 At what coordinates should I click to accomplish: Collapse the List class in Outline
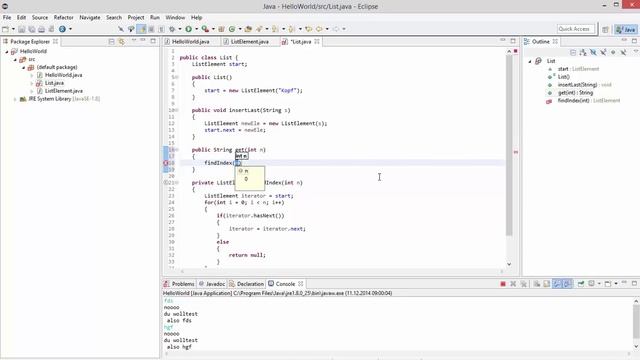[530, 61]
